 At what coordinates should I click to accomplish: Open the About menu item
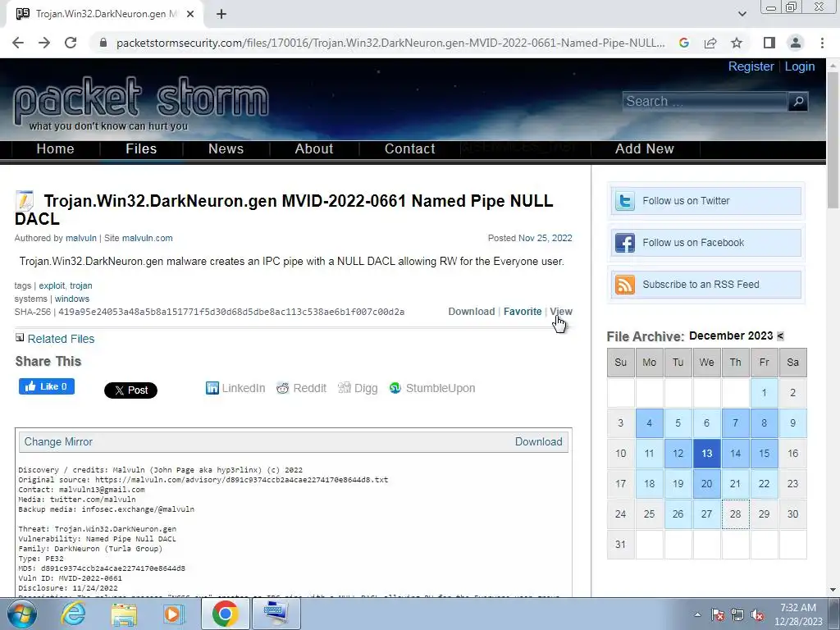[314, 149]
